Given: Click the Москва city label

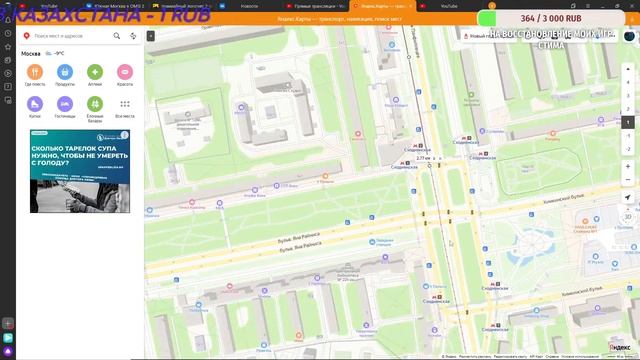Looking at the screenshot, I should click(31, 53).
